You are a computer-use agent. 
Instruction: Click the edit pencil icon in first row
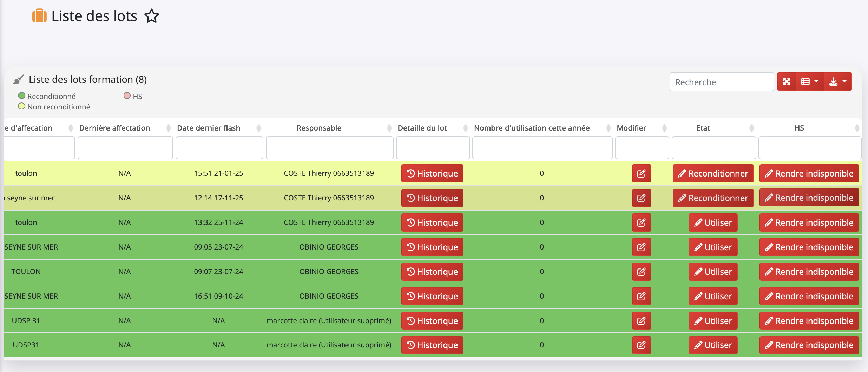[x=641, y=173]
